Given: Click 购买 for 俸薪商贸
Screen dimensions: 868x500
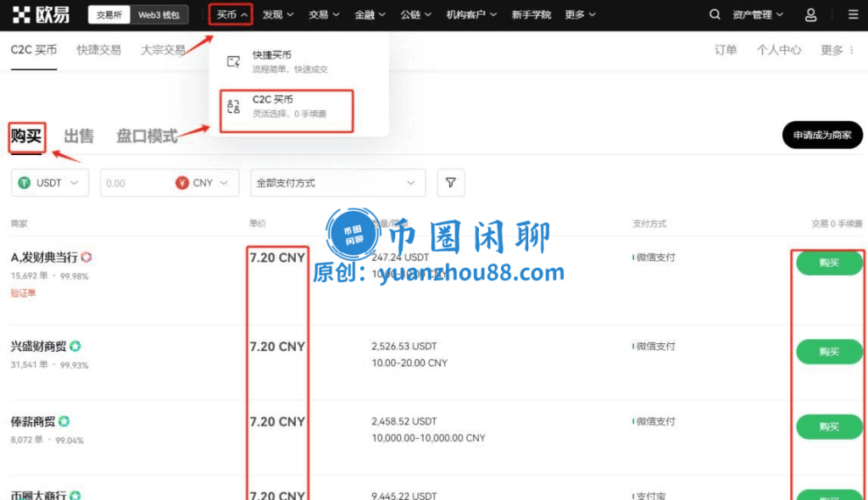Looking at the screenshot, I should coord(829,427).
